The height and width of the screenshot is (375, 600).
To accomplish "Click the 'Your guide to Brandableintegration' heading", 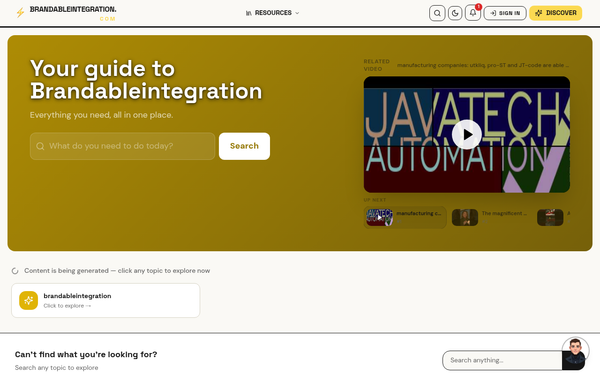I will [146, 80].
